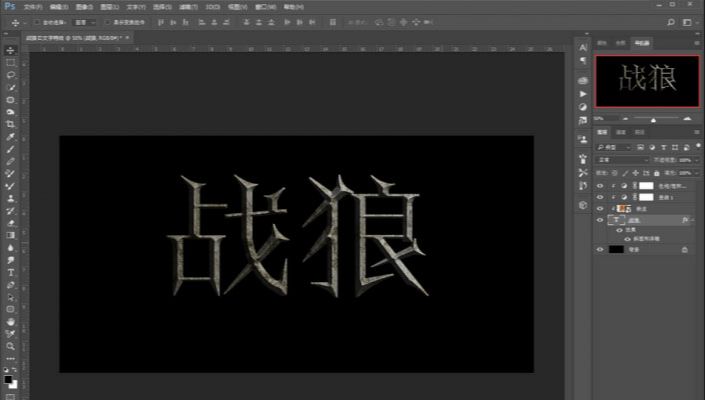Viewport: 705px width, 400px height.
Task: Select the Blur tool droplet icon
Action: [x=10, y=248]
